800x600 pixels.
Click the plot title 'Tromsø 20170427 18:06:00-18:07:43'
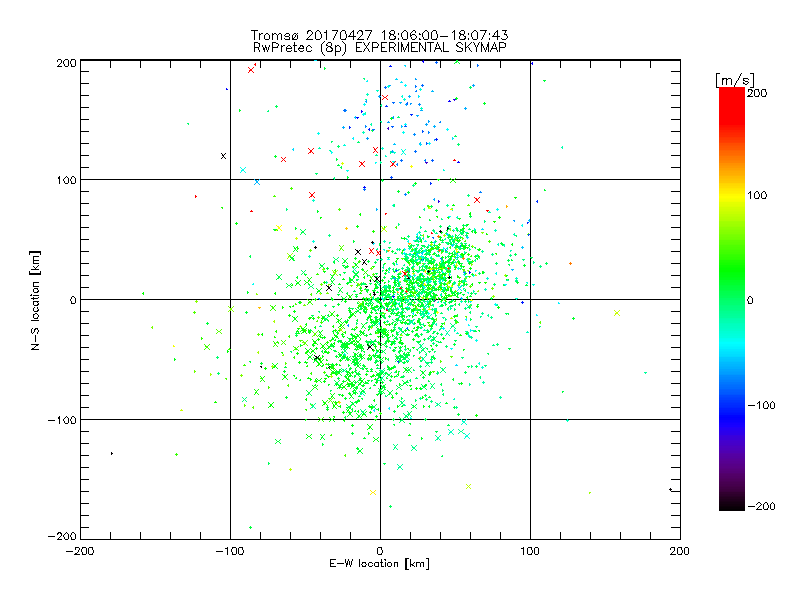tap(380, 35)
